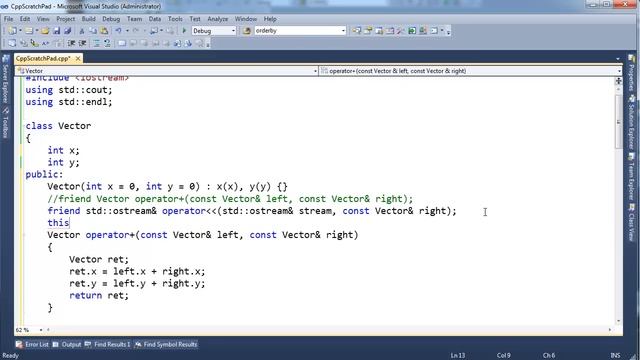Open the Window menu

pos(246,19)
